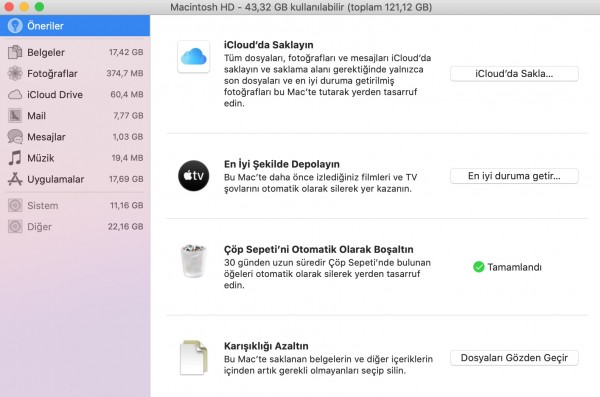This screenshot has width=600, height=397.
Task: Click the Apple TV icon
Action: pos(194,176)
